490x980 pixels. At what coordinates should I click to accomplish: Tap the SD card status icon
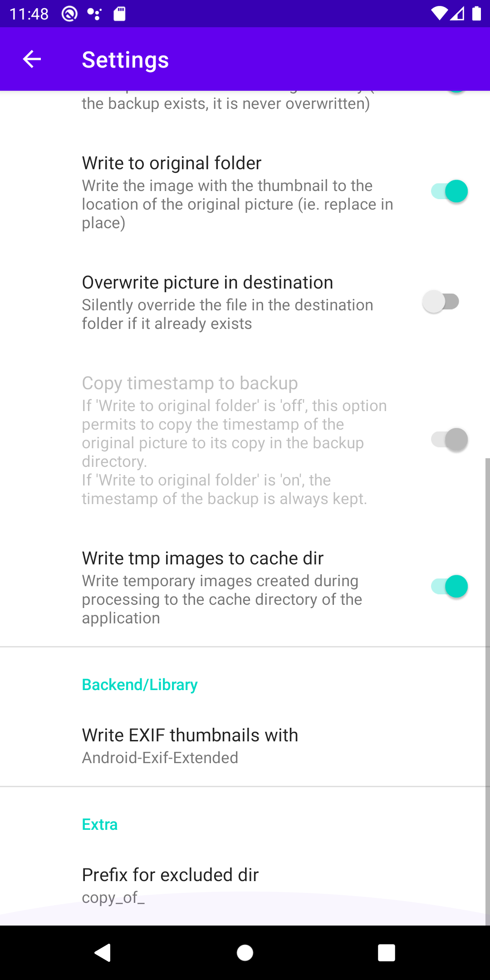tap(119, 14)
